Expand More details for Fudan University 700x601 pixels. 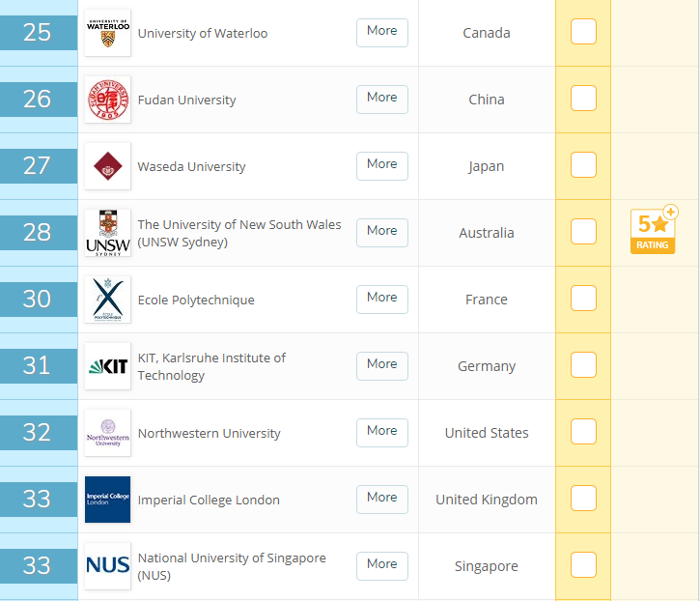[381, 98]
